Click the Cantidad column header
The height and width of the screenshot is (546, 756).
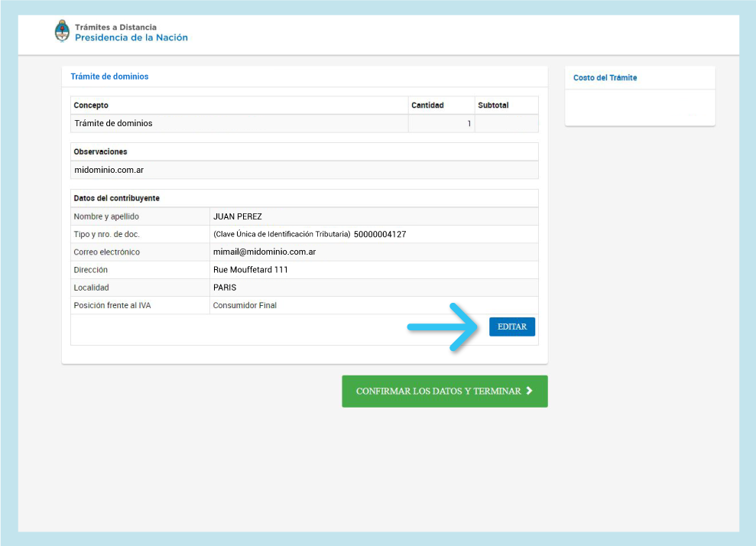tap(427, 106)
